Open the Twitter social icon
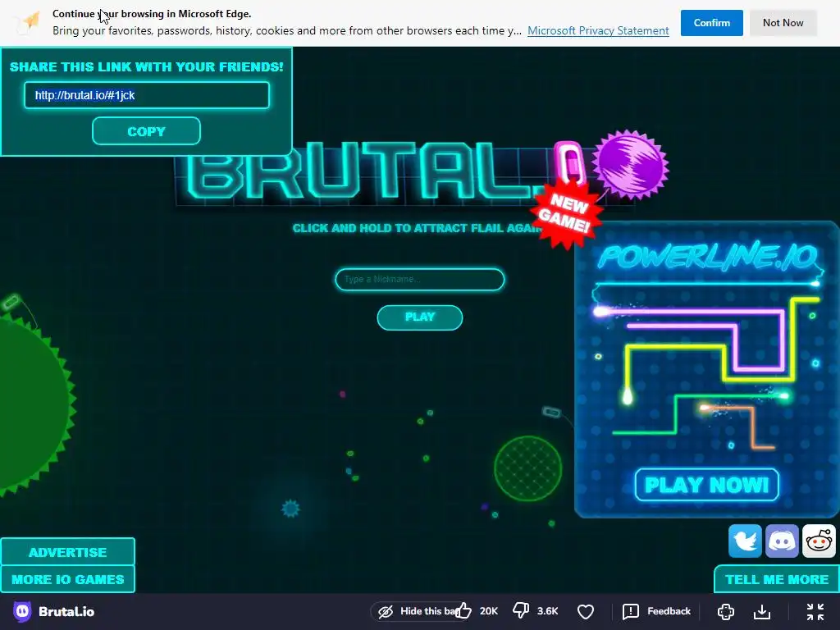Image resolution: width=840 pixels, height=630 pixels. [745, 541]
